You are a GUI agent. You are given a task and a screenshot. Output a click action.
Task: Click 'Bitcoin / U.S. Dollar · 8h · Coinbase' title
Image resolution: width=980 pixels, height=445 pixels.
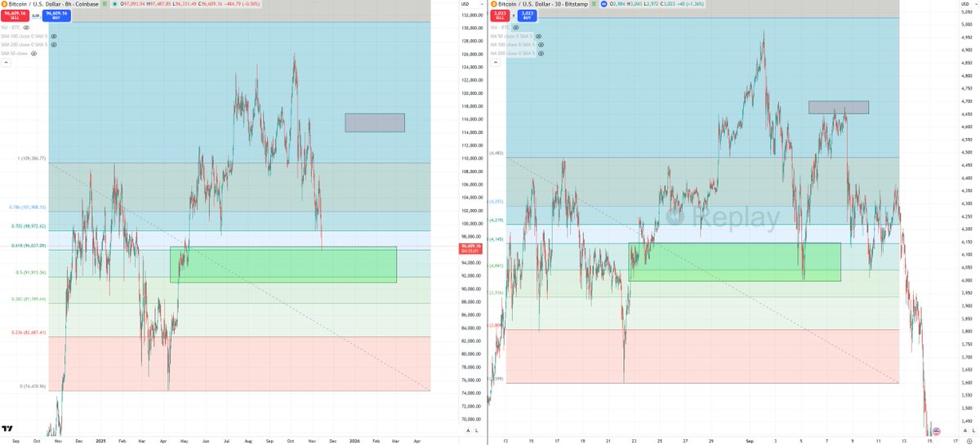pyautogui.click(x=54, y=4)
